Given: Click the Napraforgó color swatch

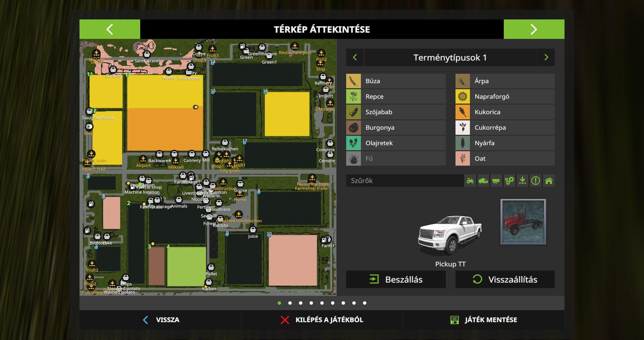Looking at the screenshot, I should tap(463, 97).
